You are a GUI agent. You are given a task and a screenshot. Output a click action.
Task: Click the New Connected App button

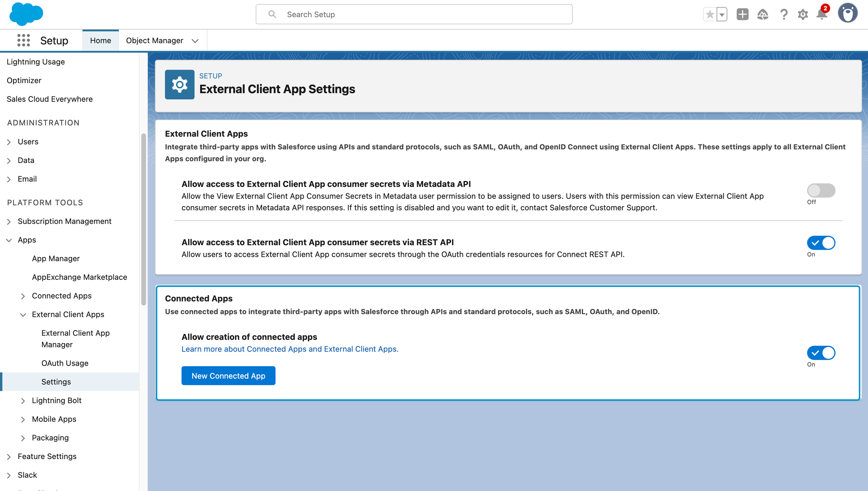(x=229, y=376)
